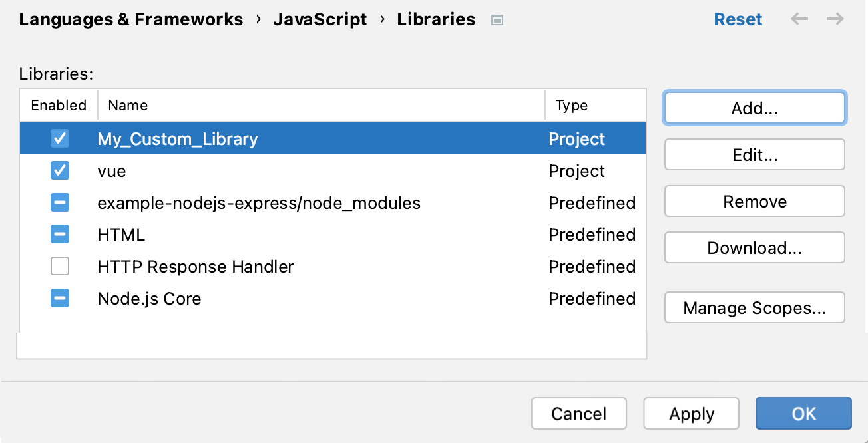Open the Add library dialog
The width and height of the screenshot is (868, 443).
tap(754, 108)
